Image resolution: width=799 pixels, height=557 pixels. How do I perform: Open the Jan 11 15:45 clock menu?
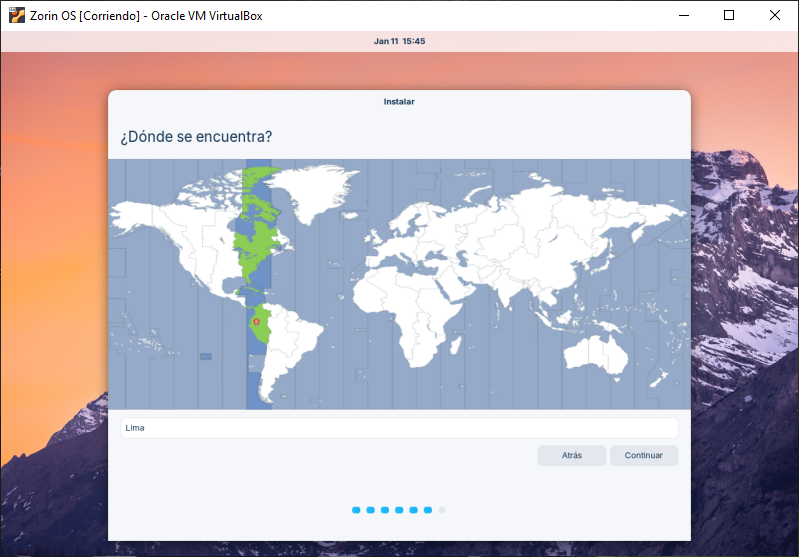[399, 41]
